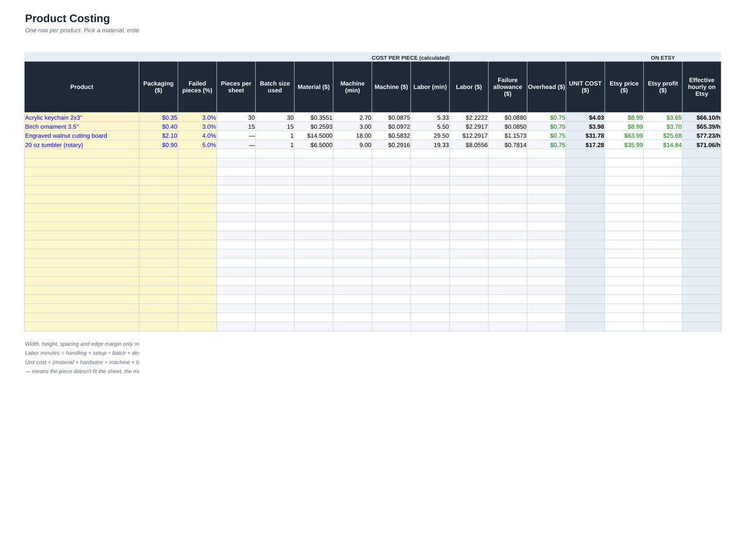Click the '5.0%' failed pieces cell
This screenshot has height=560, width=747.
coord(197,145)
